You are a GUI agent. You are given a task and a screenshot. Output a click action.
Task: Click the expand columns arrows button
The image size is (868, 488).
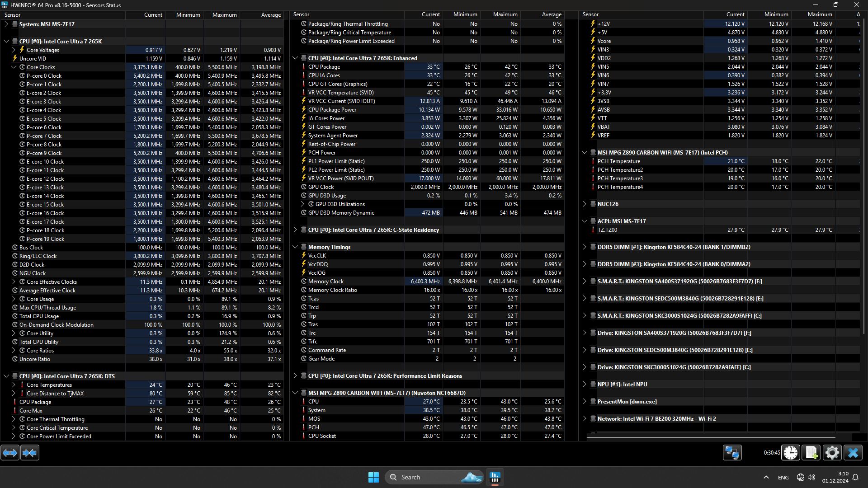click(10, 452)
